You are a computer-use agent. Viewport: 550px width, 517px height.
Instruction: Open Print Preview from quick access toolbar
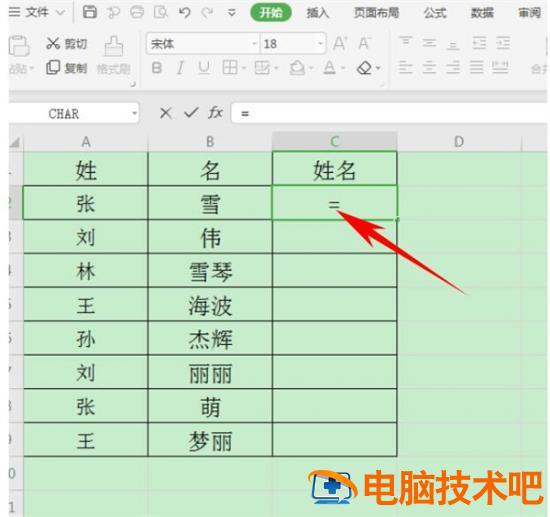click(161, 12)
